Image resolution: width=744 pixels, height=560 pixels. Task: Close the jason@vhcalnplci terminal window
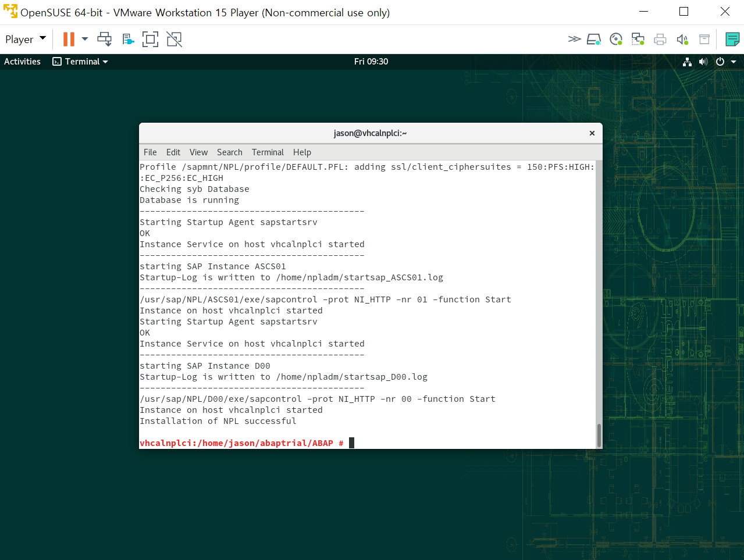[592, 133]
